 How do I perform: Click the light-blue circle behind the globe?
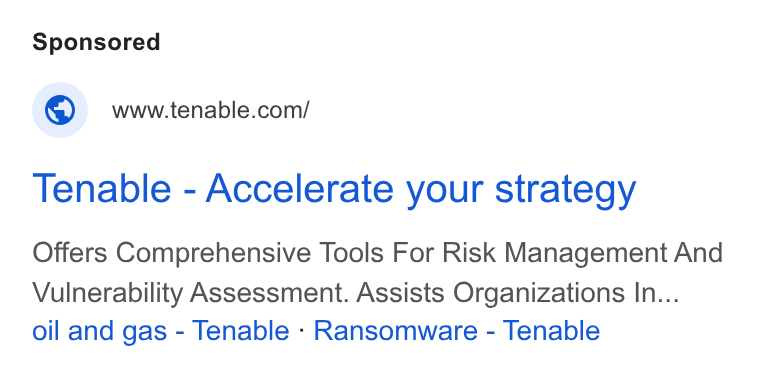tap(60, 110)
